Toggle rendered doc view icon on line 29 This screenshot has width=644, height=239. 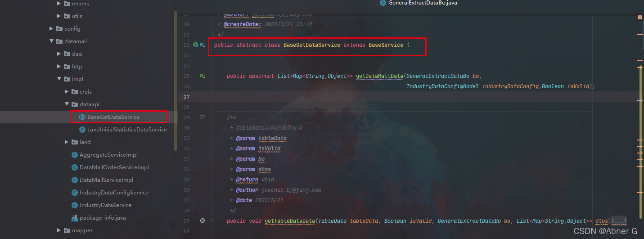point(203,117)
